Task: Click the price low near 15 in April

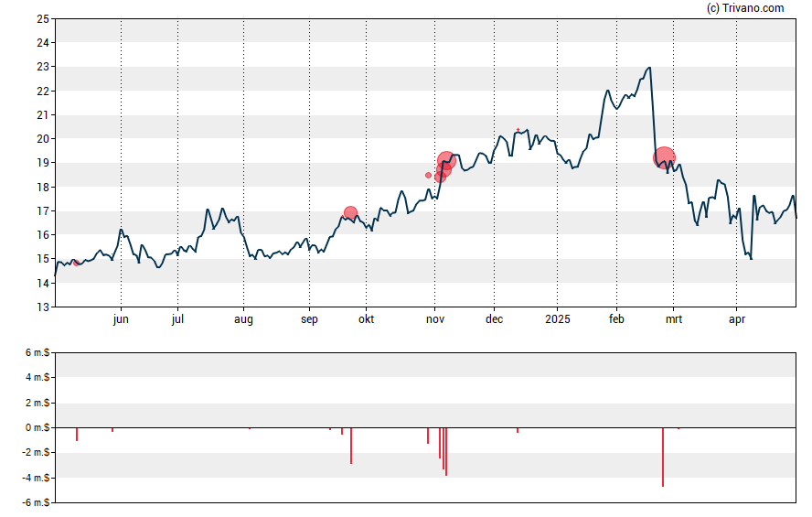Action: coord(751,258)
